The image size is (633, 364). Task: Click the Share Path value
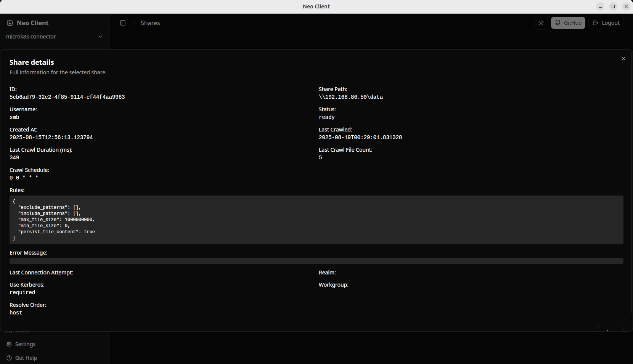tap(351, 97)
